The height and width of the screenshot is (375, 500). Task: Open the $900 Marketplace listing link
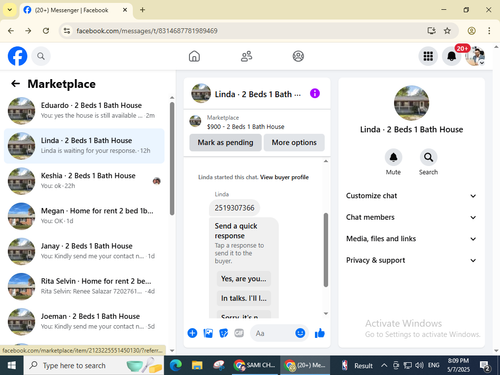tap(245, 127)
